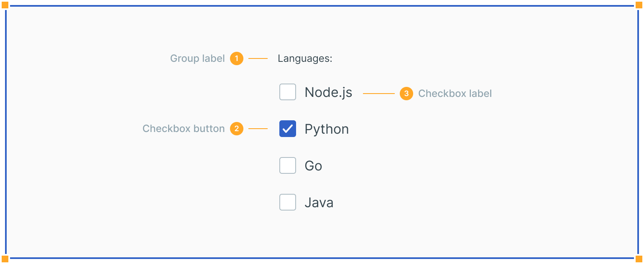Tick the Java checkbox

[287, 202]
